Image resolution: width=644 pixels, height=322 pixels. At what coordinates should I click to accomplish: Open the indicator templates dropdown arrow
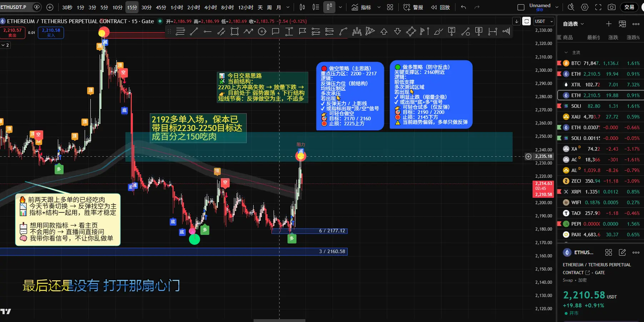[x=379, y=7]
